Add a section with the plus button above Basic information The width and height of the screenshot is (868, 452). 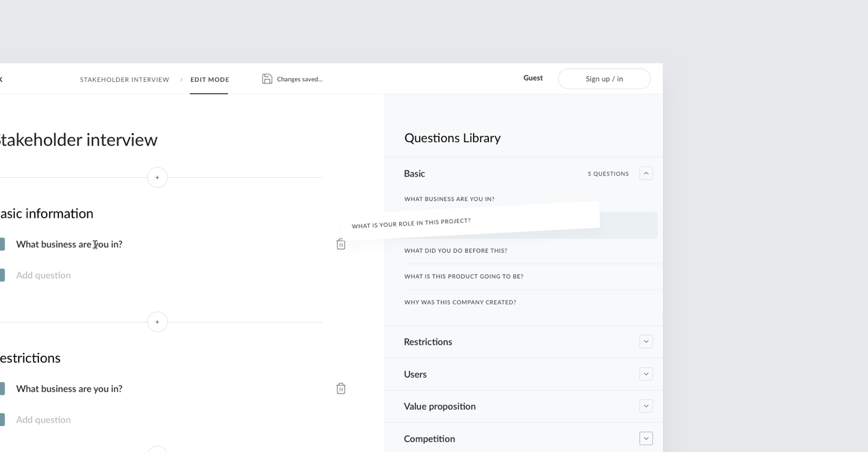(x=157, y=177)
